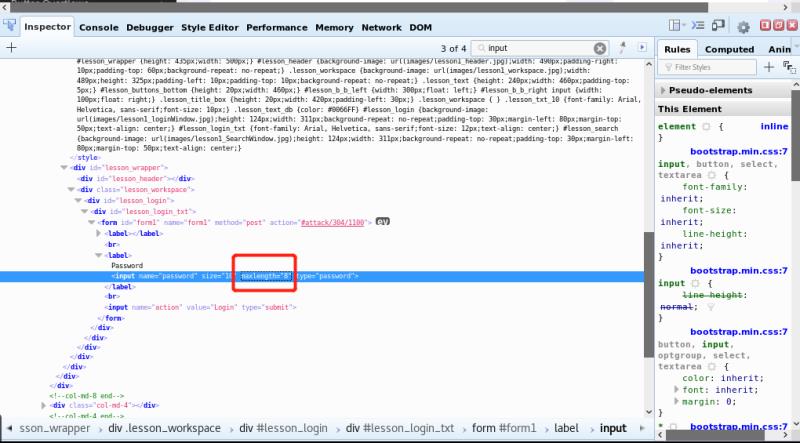
Task: Open the Memory tab
Action: pyautogui.click(x=334, y=28)
